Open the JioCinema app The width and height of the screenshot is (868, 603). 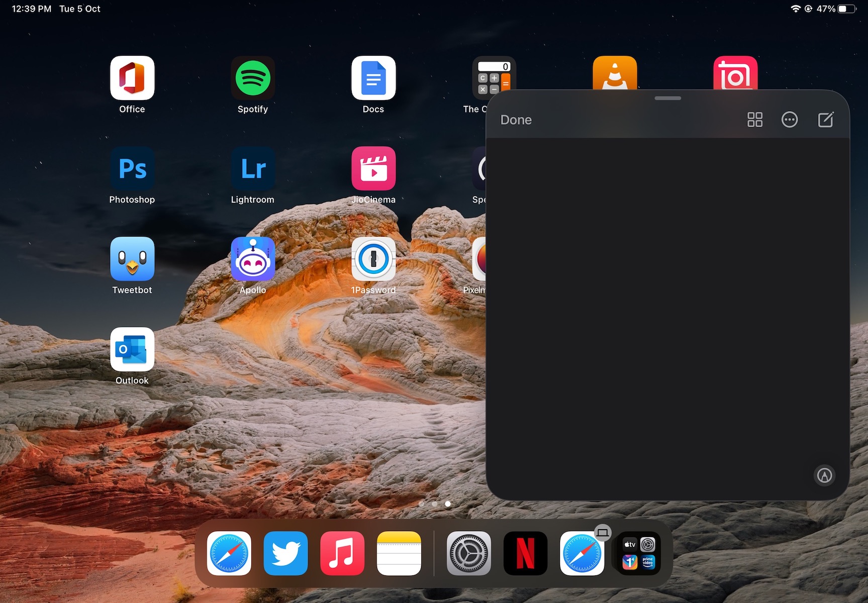click(x=373, y=169)
